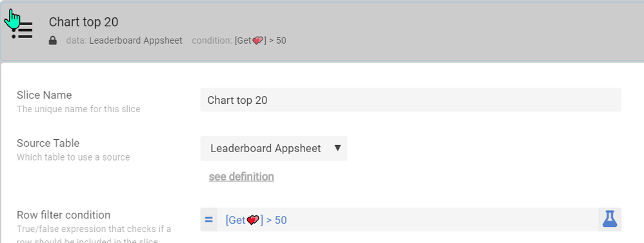This screenshot has height=243, width=644.
Task: Click the lock icon beside data label
Action: tap(52, 41)
